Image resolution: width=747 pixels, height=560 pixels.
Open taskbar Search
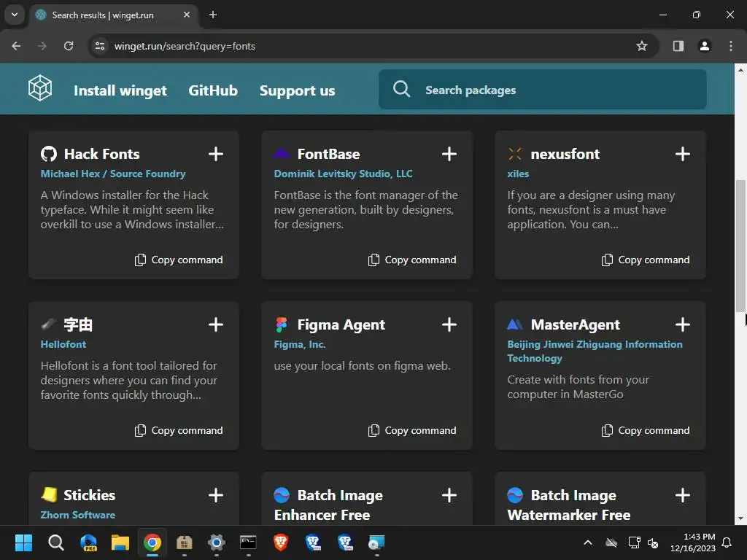55,542
